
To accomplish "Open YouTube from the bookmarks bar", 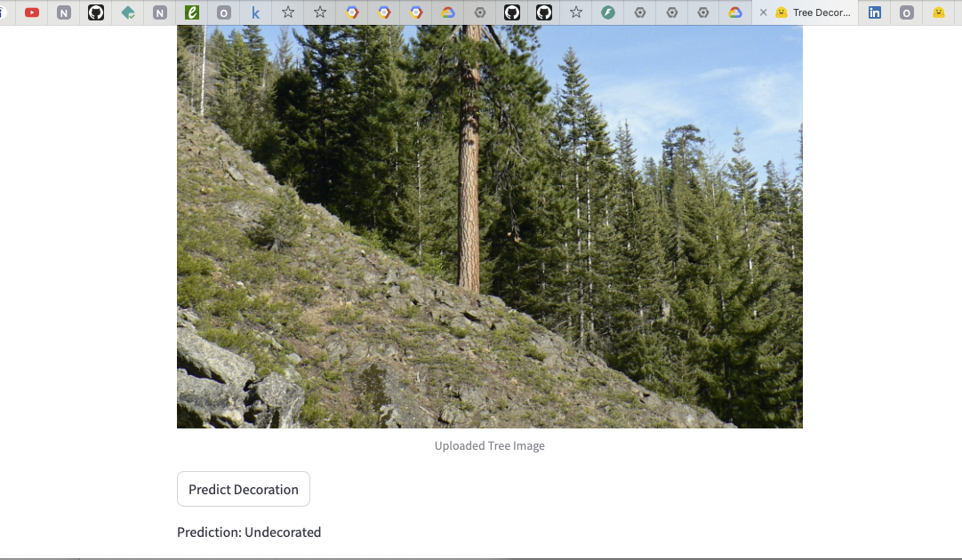I will [x=32, y=13].
